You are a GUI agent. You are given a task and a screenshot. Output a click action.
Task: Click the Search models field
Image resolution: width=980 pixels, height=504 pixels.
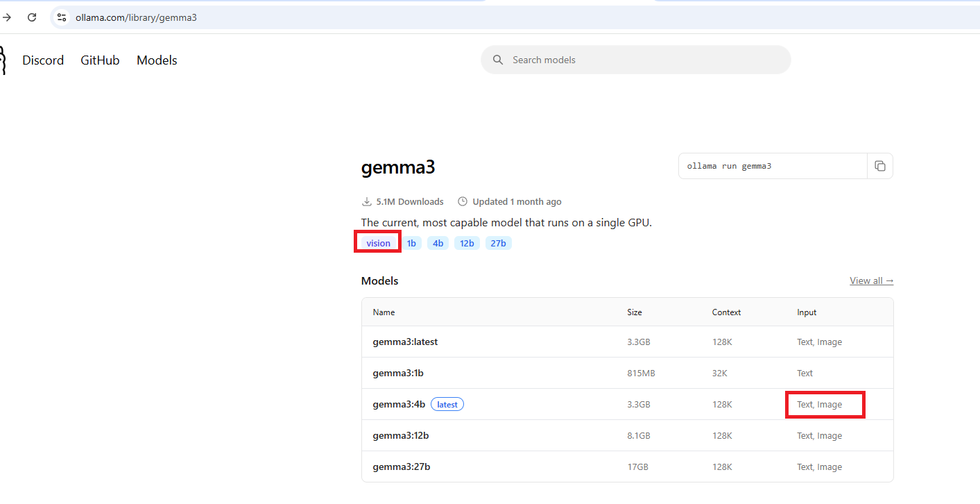[635, 60]
